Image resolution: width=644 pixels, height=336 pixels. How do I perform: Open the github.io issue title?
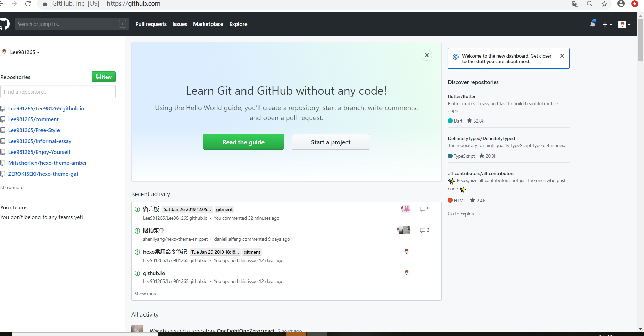pos(154,273)
